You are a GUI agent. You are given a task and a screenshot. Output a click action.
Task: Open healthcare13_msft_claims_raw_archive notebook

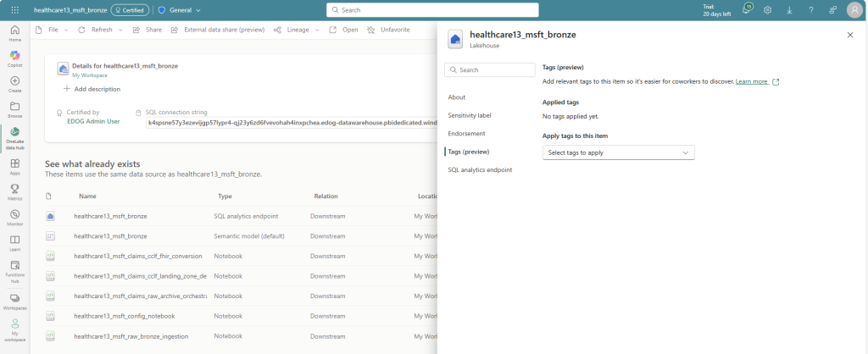141,296
